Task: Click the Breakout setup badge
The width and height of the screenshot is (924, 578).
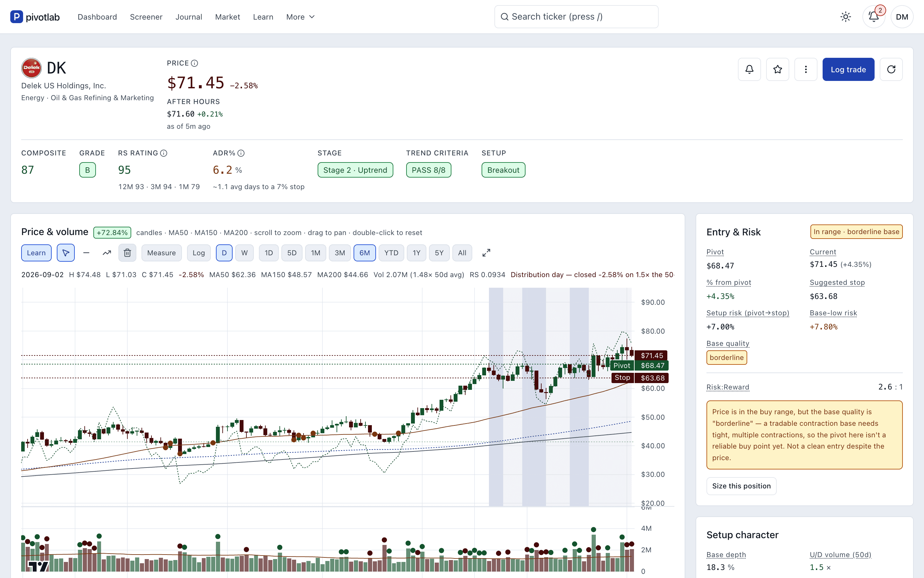Action: pyautogui.click(x=503, y=170)
